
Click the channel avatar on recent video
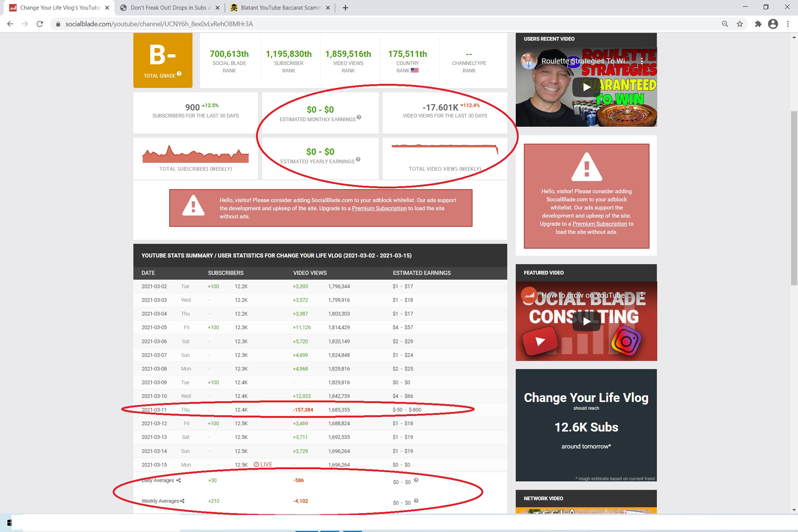coord(529,61)
